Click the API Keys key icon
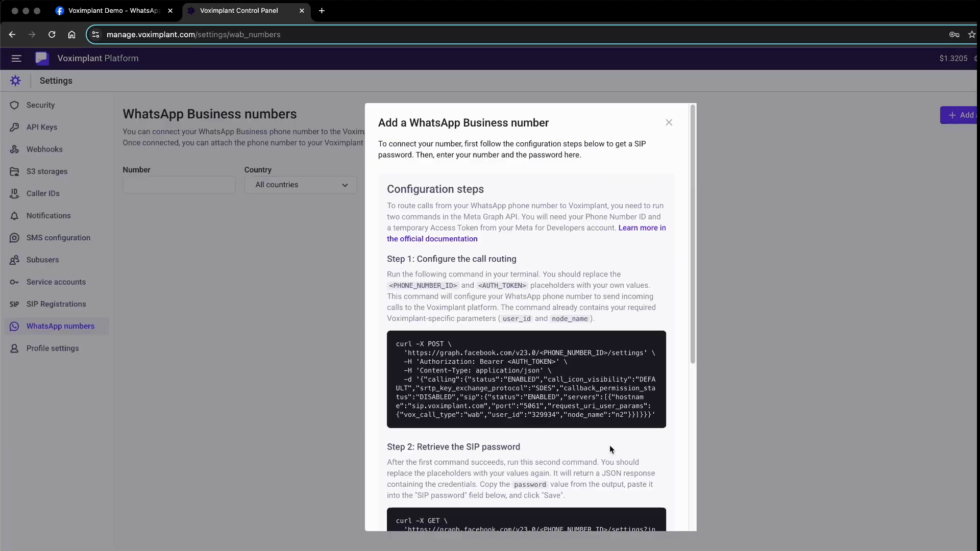This screenshot has height=551, width=980. click(x=14, y=127)
